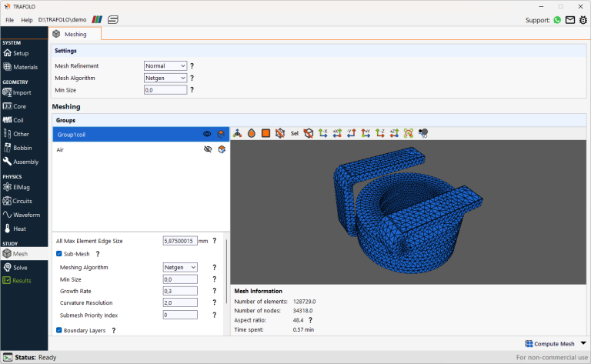Open help for Mesh Refinement
This screenshot has width=591, height=364.
coord(192,66)
